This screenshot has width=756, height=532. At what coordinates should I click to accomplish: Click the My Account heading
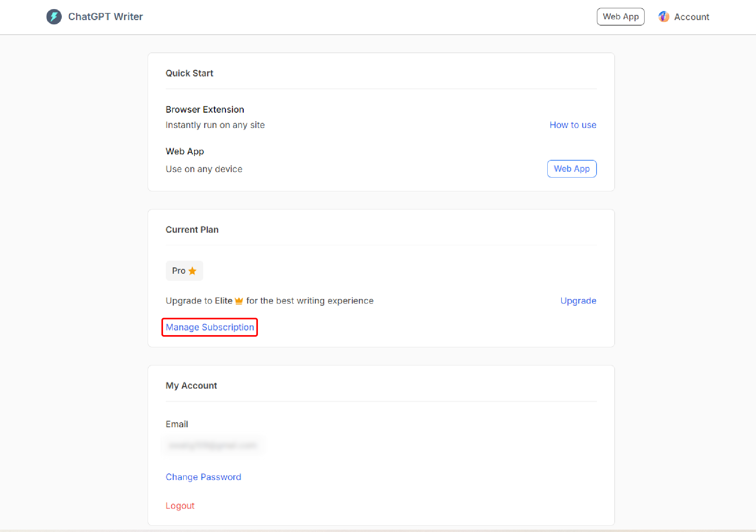tap(191, 386)
